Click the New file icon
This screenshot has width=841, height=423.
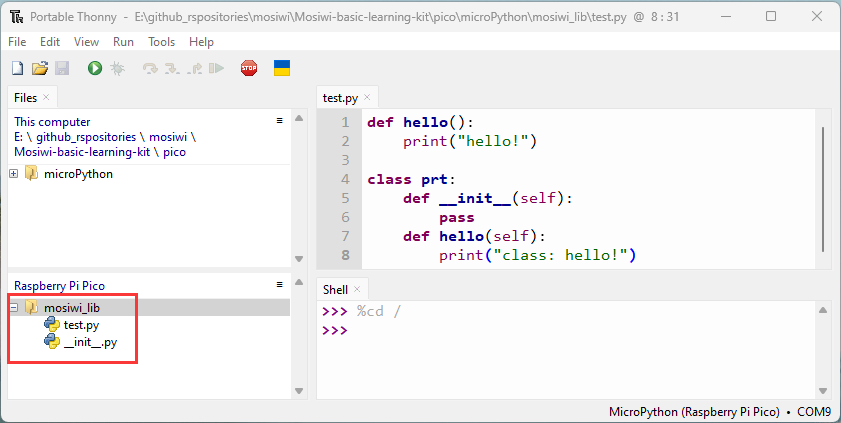pos(18,68)
